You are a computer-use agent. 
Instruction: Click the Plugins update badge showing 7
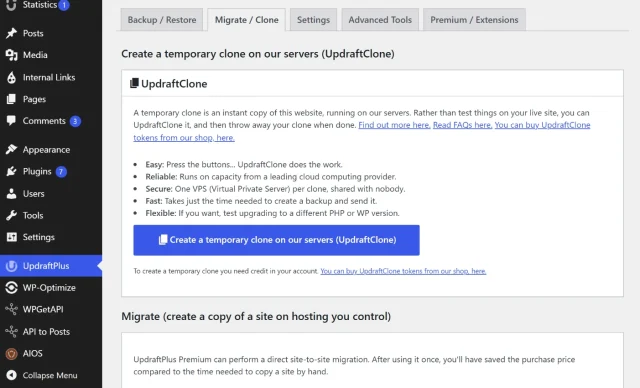[61, 172]
